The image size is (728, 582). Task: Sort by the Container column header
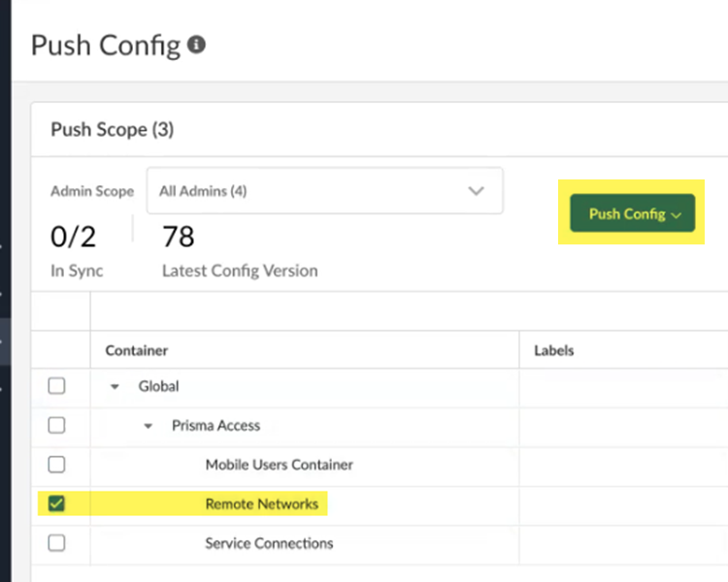(137, 350)
